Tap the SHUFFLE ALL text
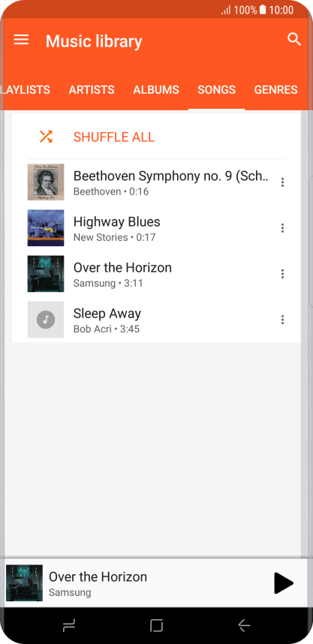313x644 pixels. [114, 137]
